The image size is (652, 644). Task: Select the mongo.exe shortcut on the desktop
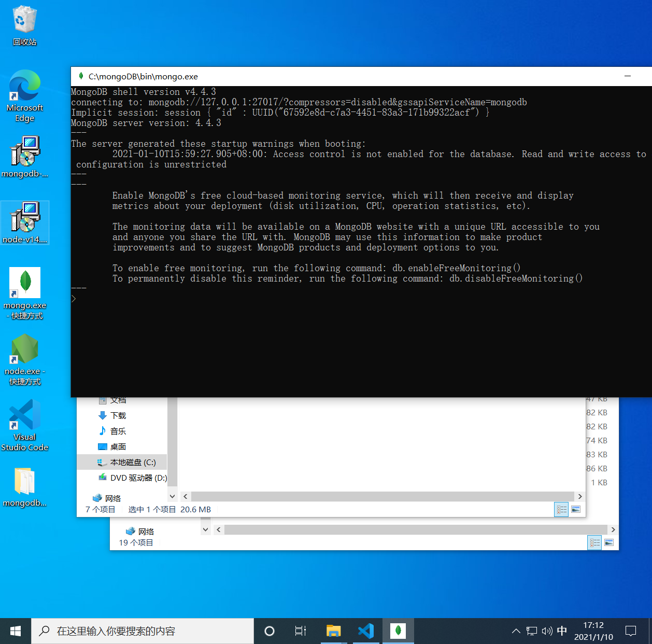click(x=24, y=293)
